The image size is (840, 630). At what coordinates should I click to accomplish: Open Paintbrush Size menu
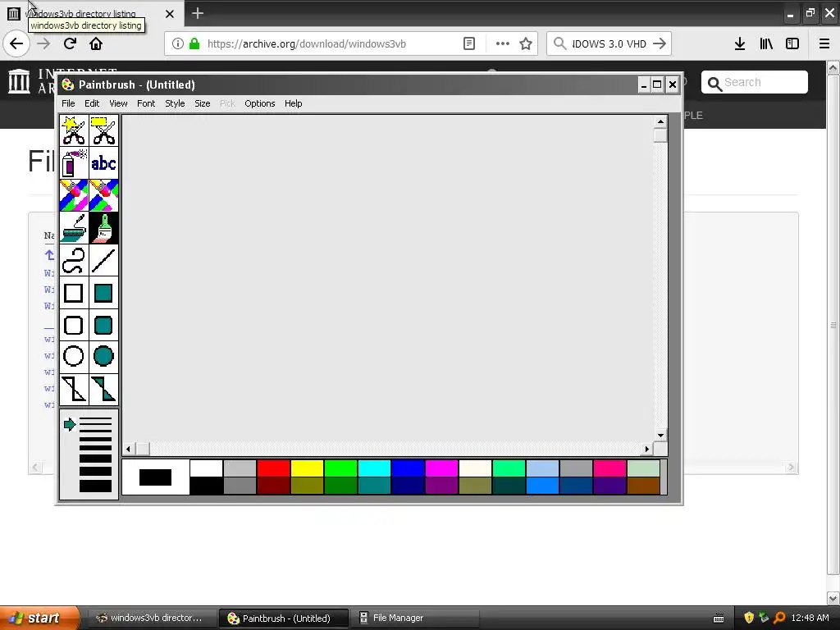tap(203, 103)
